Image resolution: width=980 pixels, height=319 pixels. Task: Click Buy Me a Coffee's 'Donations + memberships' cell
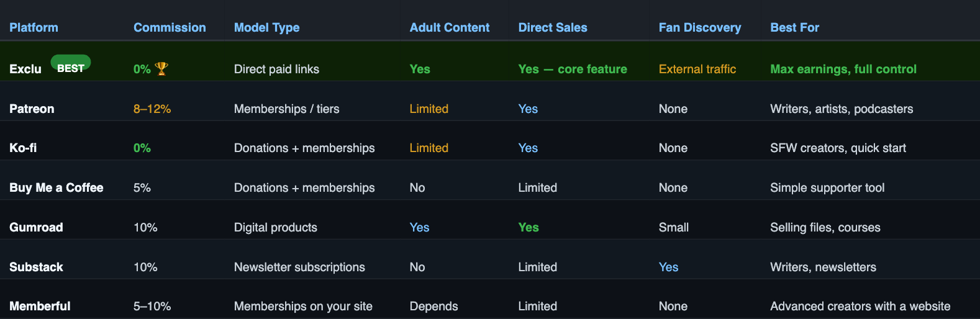pos(304,187)
